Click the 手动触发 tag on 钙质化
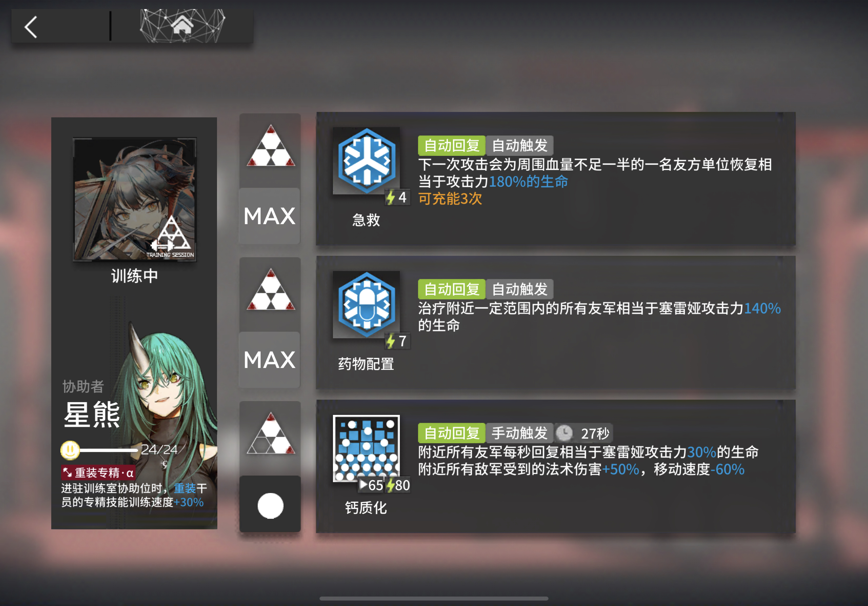 [519, 433]
